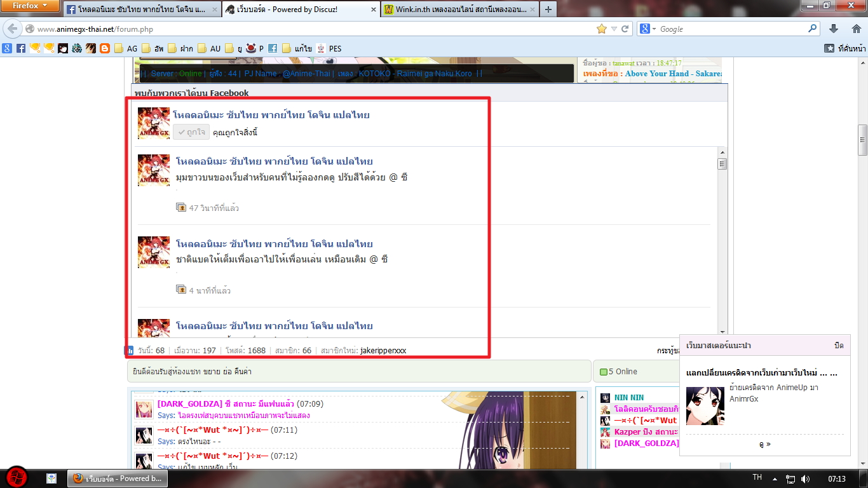This screenshot has height=488, width=868.
Task: Open the site identity globe icon
Action: [x=29, y=29]
